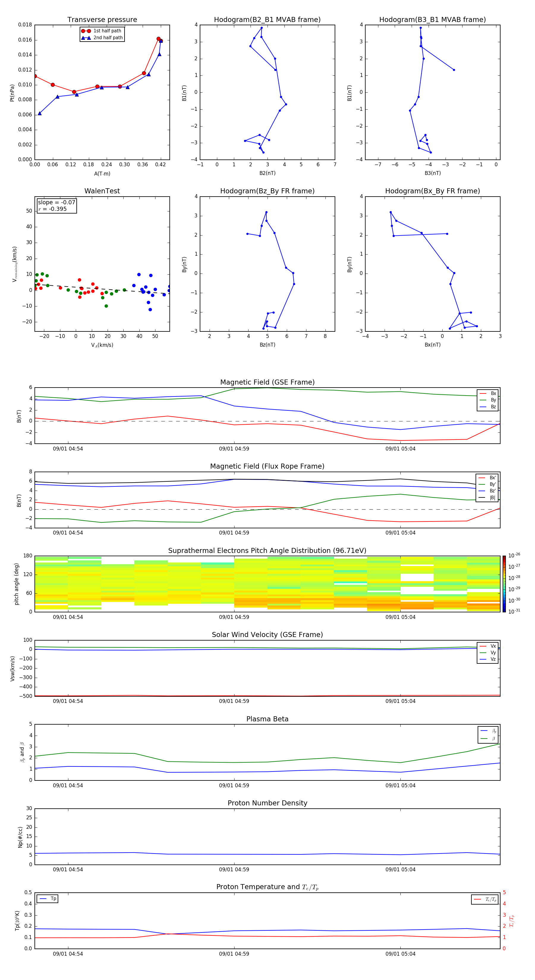Click the βp entry in Plasma Beta legend
The width and height of the screenshot is (535, 980).
pyautogui.click(x=488, y=731)
